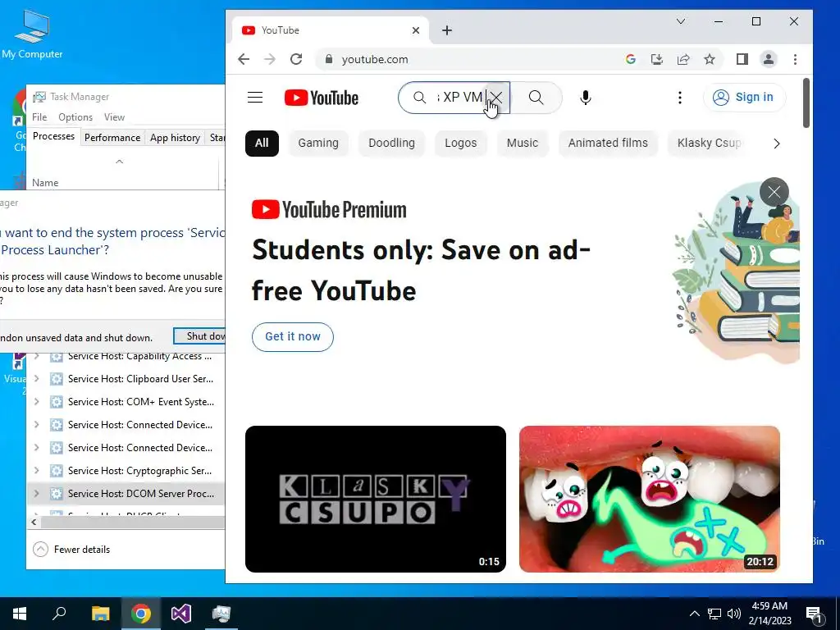Select Service Host: DCOM Server Proc... row
840x630 pixels.
click(x=126, y=493)
